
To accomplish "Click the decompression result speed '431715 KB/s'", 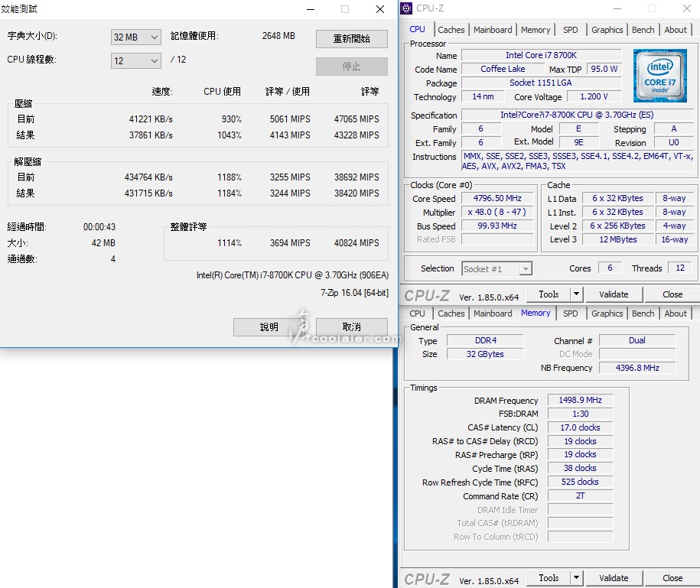I will pos(148,193).
